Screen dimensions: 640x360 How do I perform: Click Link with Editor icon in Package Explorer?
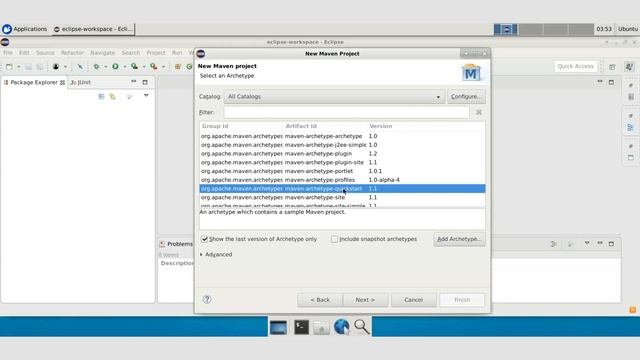point(112,96)
